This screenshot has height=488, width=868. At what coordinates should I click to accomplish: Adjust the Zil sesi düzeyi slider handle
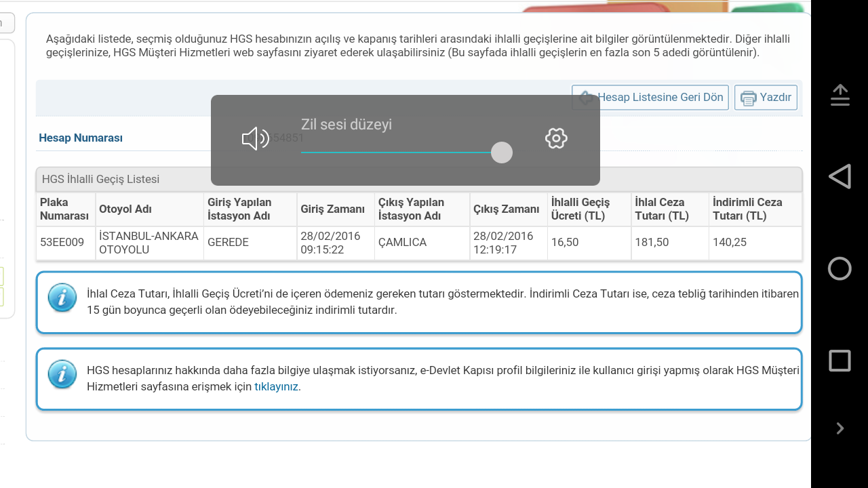tap(502, 152)
